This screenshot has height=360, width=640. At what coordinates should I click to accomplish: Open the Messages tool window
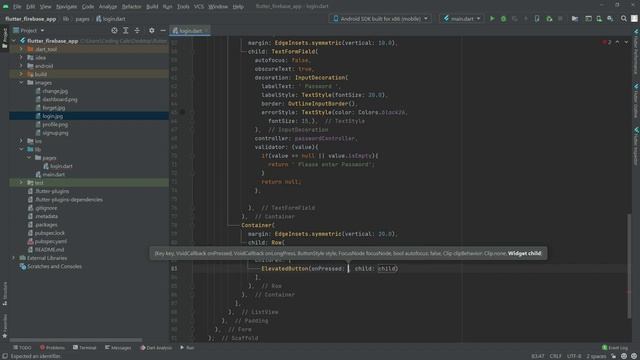pos(118,348)
